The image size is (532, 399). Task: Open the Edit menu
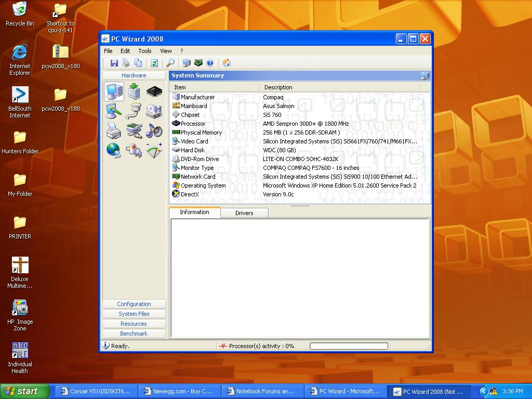pyautogui.click(x=125, y=51)
